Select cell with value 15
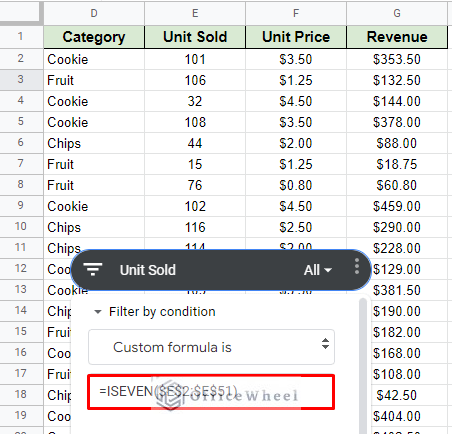The height and width of the screenshot is (434, 452). (x=195, y=164)
